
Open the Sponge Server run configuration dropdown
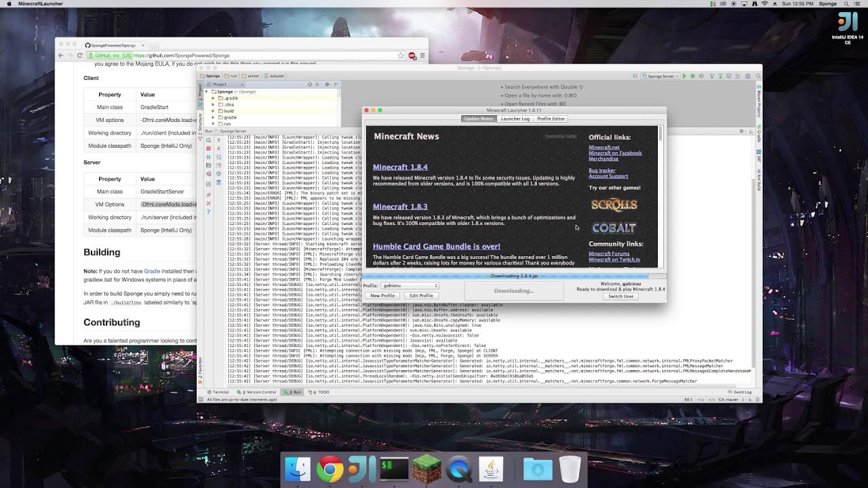coord(660,76)
